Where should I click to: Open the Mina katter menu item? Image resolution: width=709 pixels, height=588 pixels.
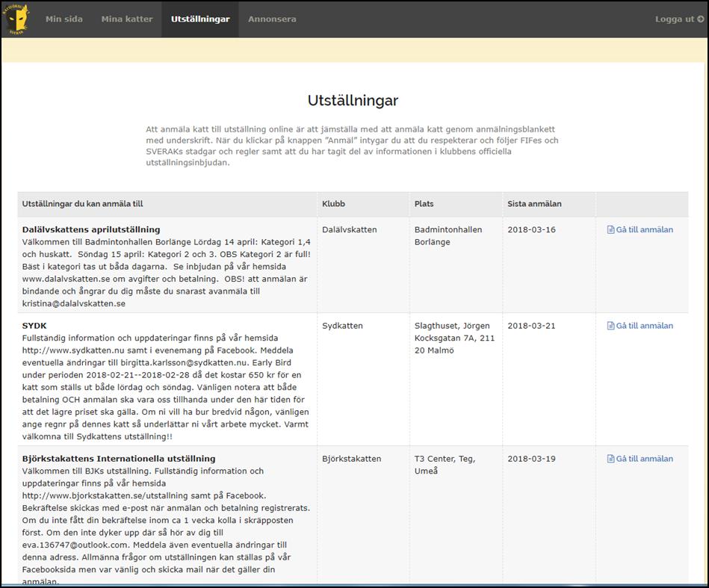(127, 19)
